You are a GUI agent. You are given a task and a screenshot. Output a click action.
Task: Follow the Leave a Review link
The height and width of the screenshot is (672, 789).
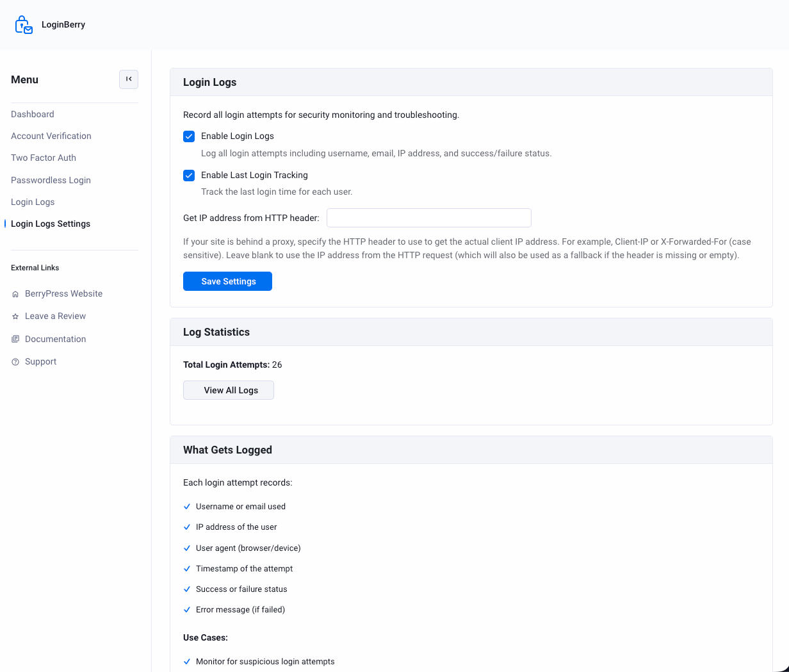[x=56, y=316]
